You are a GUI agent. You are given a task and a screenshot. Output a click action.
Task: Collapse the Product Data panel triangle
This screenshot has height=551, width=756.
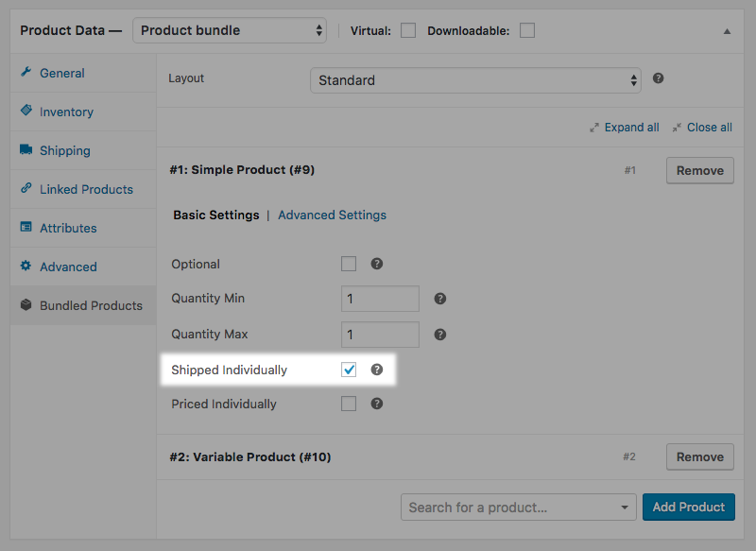pyautogui.click(x=727, y=31)
